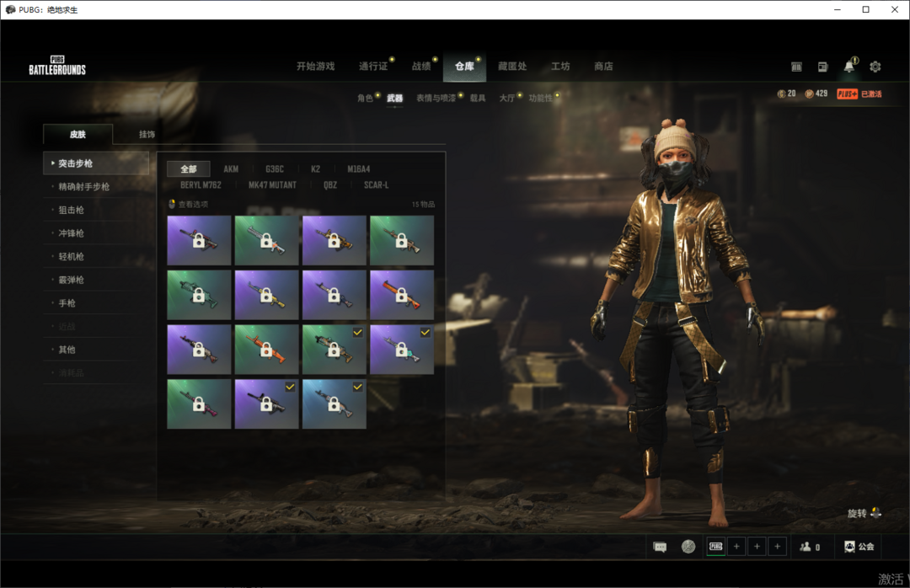Open the chat speech-bubble icon
Image resolution: width=910 pixels, height=588 pixels.
tap(660, 547)
